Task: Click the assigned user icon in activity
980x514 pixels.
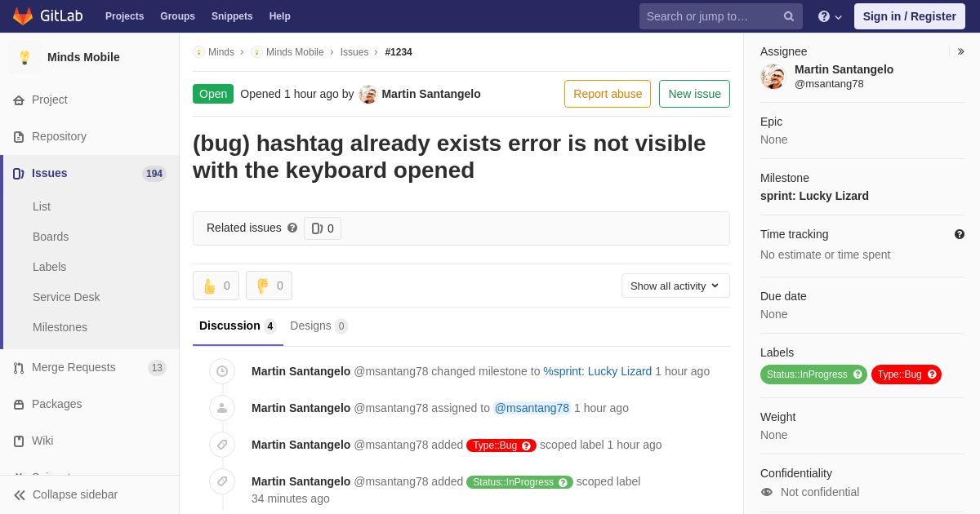Action: tap(222, 408)
